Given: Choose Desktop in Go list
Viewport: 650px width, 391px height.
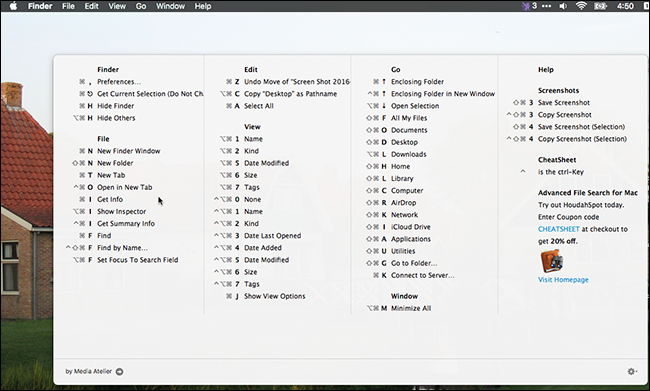Looking at the screenshot, I should pos(404,142).
